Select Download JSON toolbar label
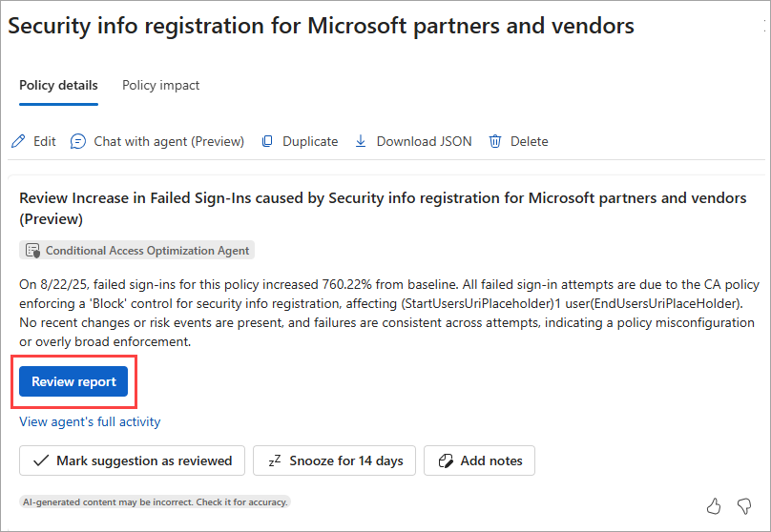Image resolution: width=771 pixels, height=532 pixels. 424,141
